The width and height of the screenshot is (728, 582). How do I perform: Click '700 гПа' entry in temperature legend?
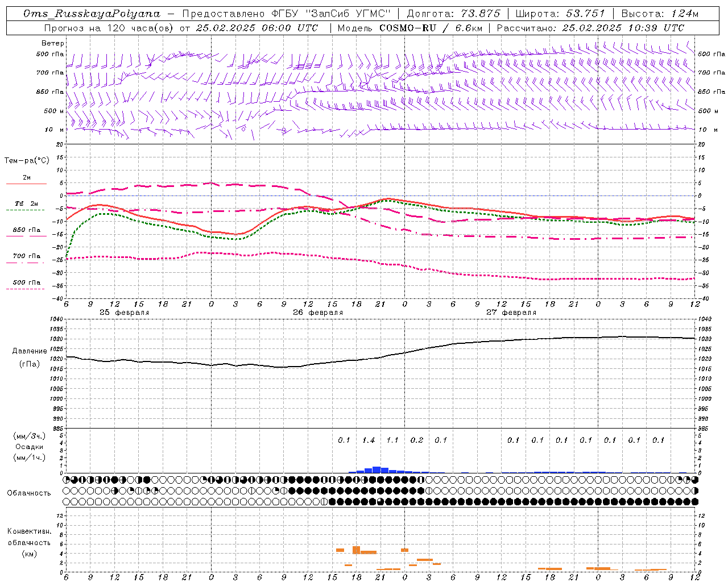pos(27,256)
